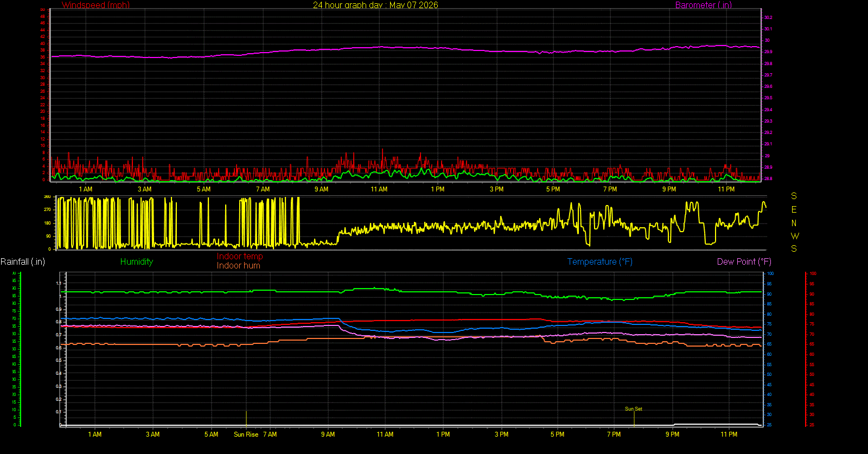Click '29.9' on the barometer scale
Screen dimensions: 868x454
coord(768,52)
